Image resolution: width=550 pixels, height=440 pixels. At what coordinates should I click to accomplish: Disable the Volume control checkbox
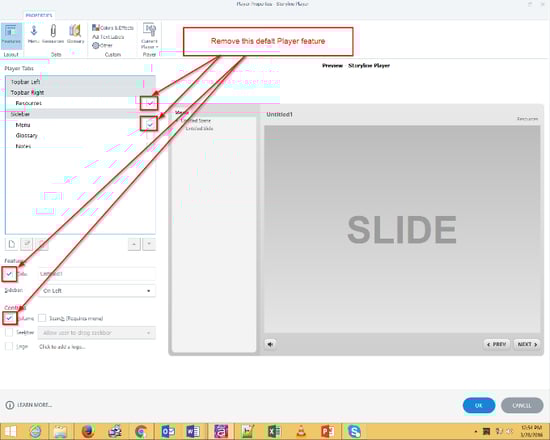pyautogui.click(x=9, y=318)
